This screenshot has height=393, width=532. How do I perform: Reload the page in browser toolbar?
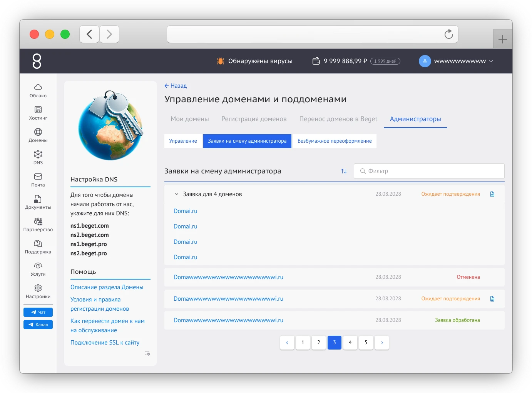pos(449,34)
